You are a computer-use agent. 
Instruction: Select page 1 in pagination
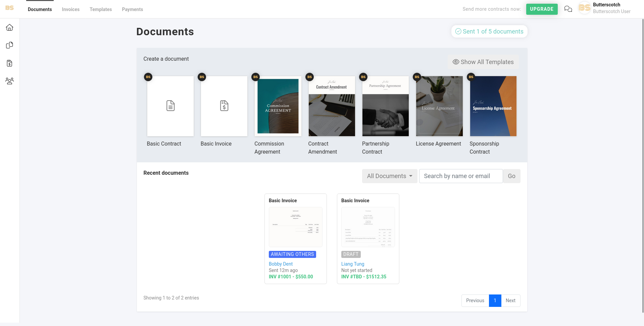495,301
